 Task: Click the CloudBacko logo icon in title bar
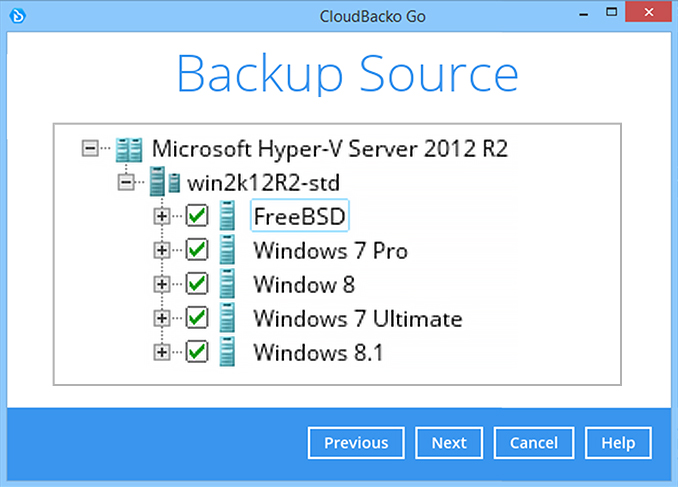18,16
